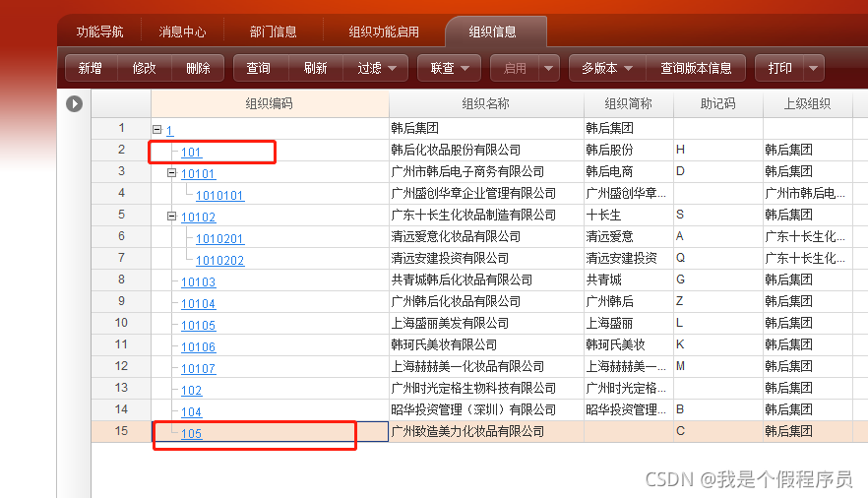Click the 打印 button
Image resolution: width=868 pixels, height=498 pixels.
point(779,68)
